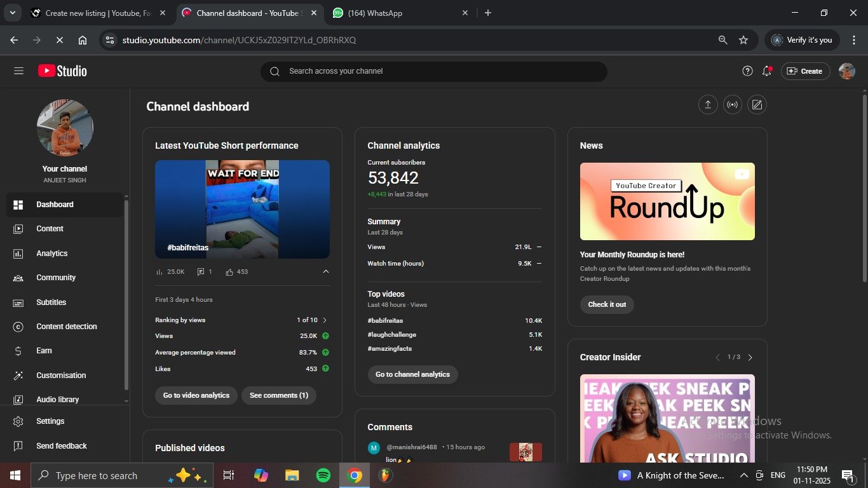Open the notifications bell
868x488 pixels.
pyautogui.click(x=766, y=71)
